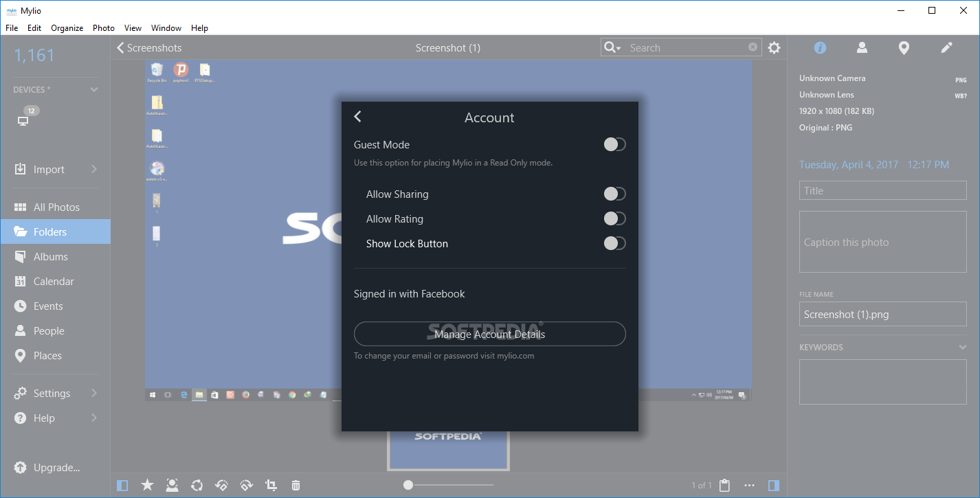Click the star rating icon
980x498 pixels.
(147, 486)
